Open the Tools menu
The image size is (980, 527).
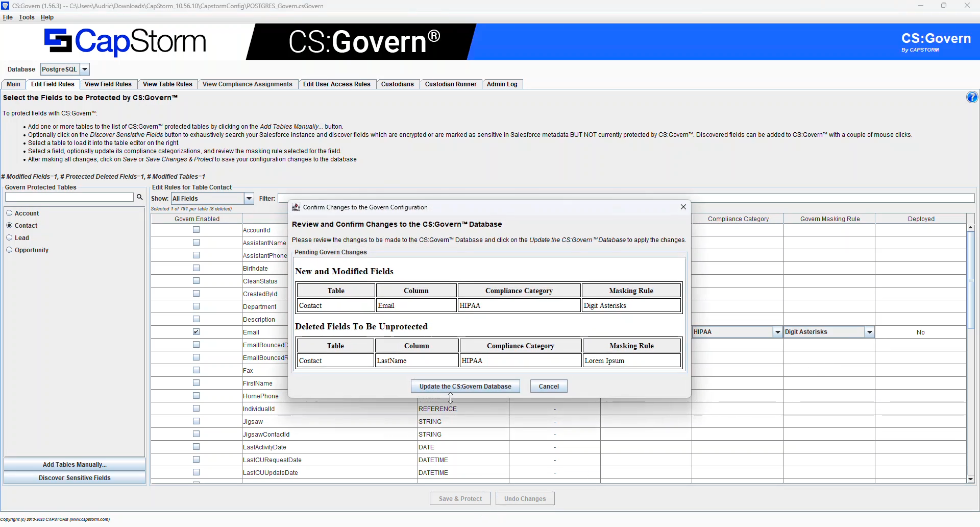(27, 17)
